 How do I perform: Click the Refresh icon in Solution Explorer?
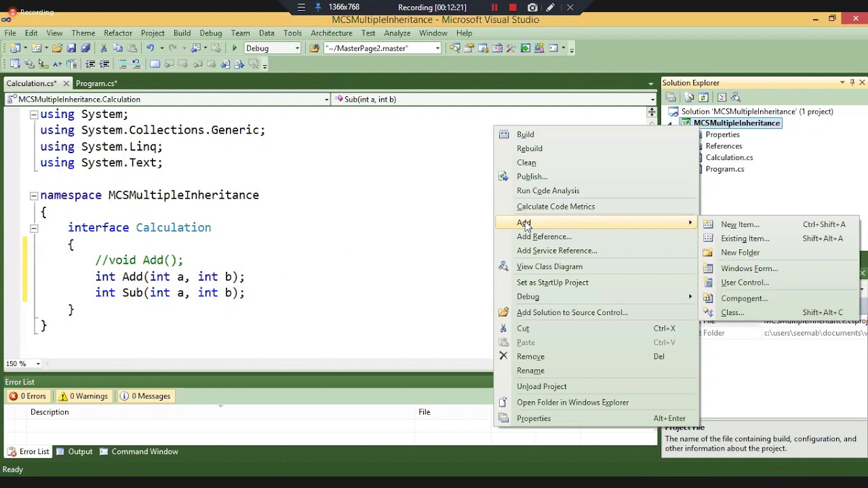point(703,98)
